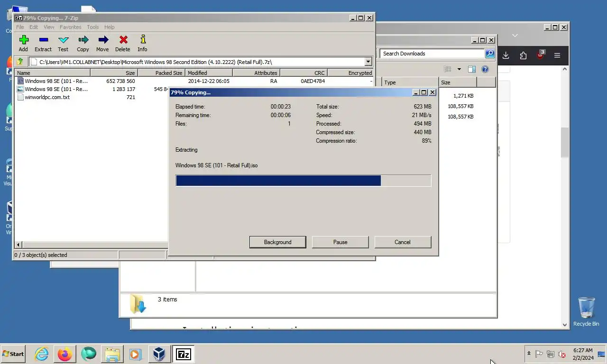Launch Internet Explorer from taskbar
This screenshot has width=607, height=364.
pos(42,354)
